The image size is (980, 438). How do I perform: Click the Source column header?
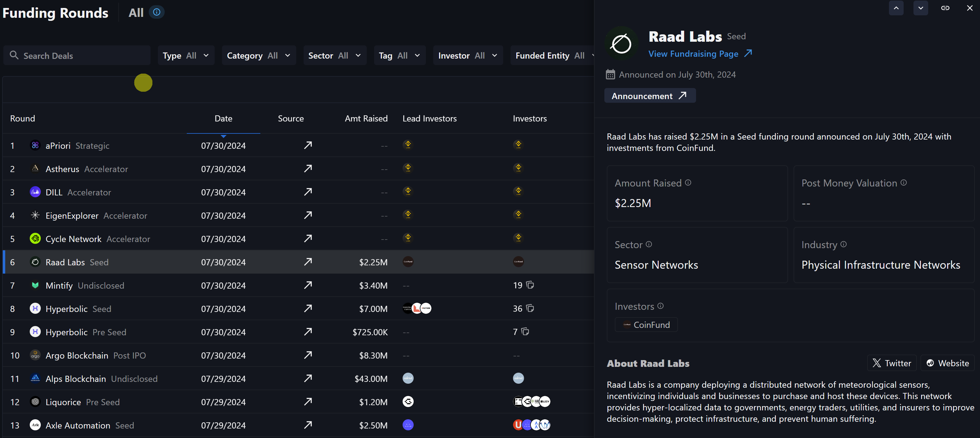(291, 119)
